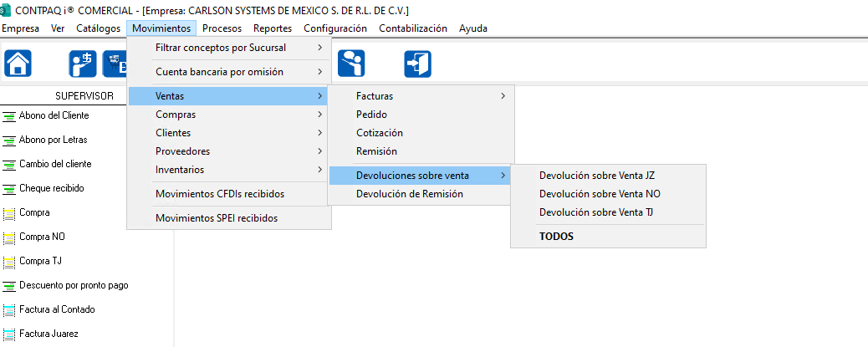Viewport: 868px width, 347px height.
Task: Click the Home icon in the toolbar
Action: pyautogui.click(x=18, y=64)
